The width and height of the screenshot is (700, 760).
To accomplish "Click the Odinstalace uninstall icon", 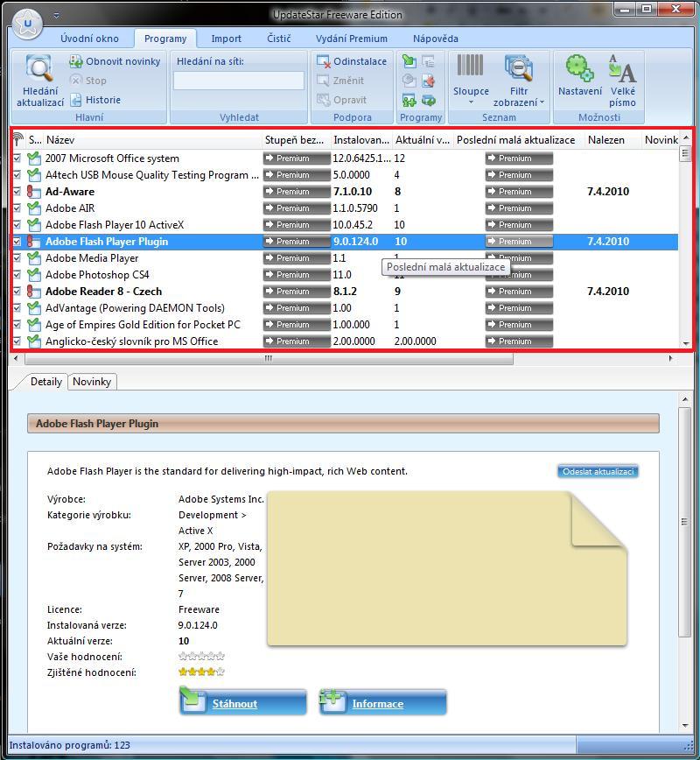I will coord(323,61).
